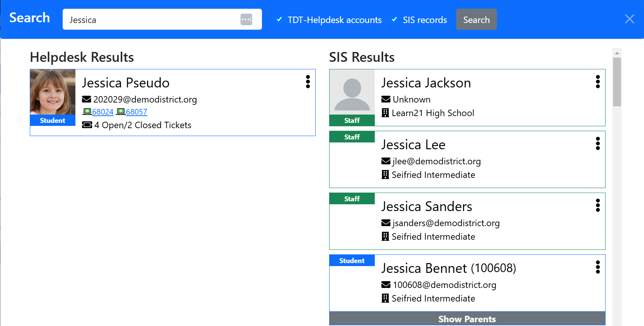This screenshot has height=326, width=644.
Task: Click scrollbar up arrow in SIS Results
Action: coord(617,53)
